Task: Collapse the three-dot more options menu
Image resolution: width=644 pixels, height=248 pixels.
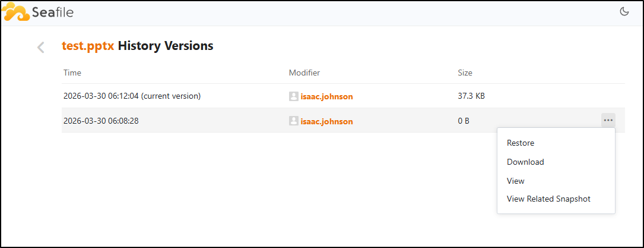Action: [608, 120]
